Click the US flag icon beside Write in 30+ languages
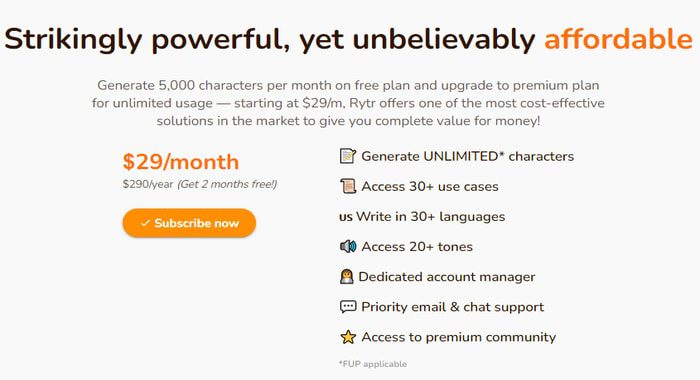The height and width of the screenshot is (380, 700). [346, 217]
